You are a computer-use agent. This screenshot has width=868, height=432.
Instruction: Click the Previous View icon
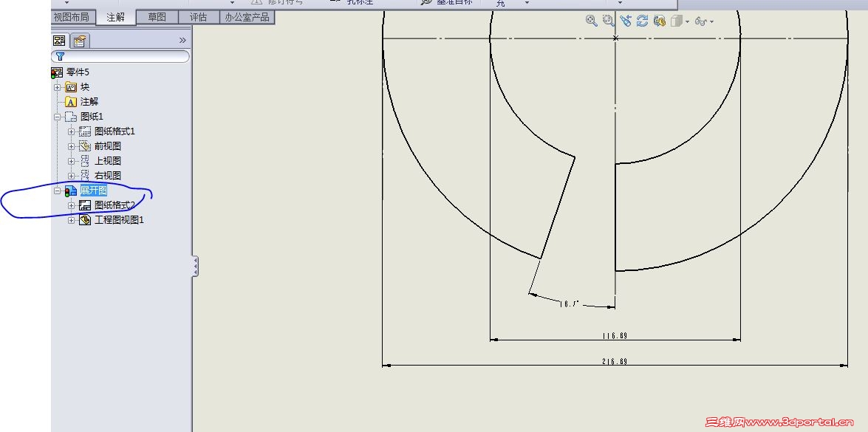point(626,21)
